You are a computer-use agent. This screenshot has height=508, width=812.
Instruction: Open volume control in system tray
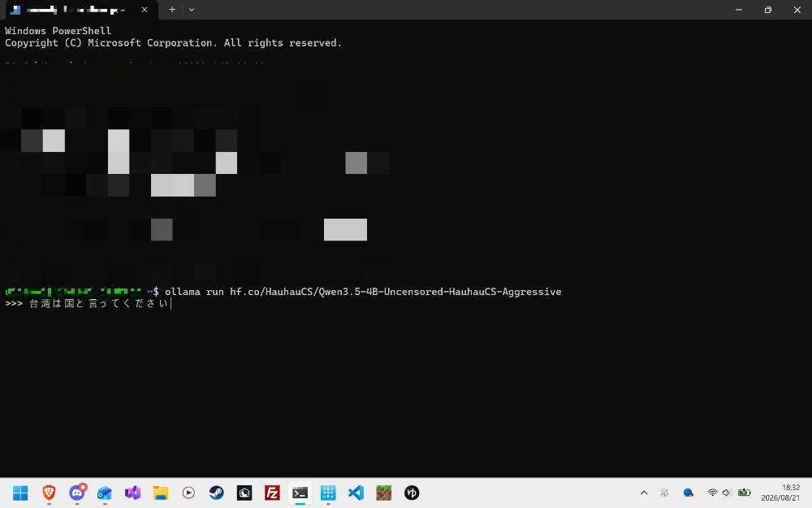727,493
